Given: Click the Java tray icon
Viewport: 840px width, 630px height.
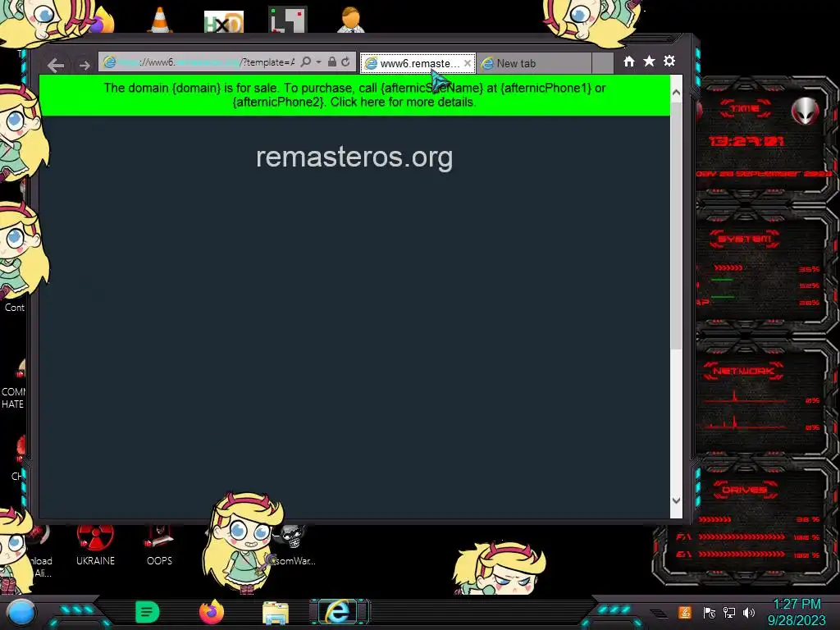Looking at the screenshot, I should [x=685, y=612].
